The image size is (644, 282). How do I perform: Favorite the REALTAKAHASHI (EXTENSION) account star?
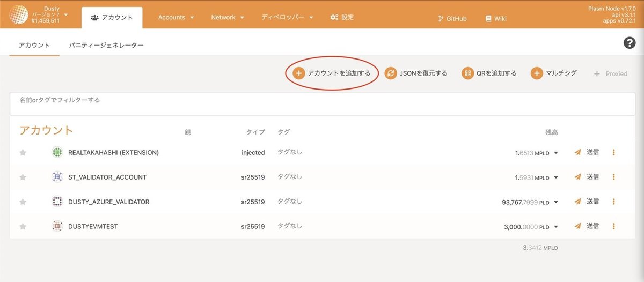tap(23, 153)
